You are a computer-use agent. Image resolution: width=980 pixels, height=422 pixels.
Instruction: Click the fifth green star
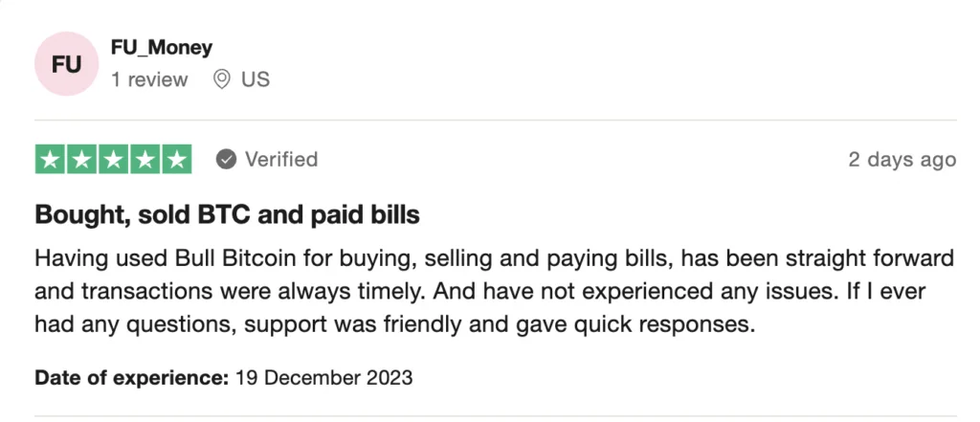(x=176, y=160)
